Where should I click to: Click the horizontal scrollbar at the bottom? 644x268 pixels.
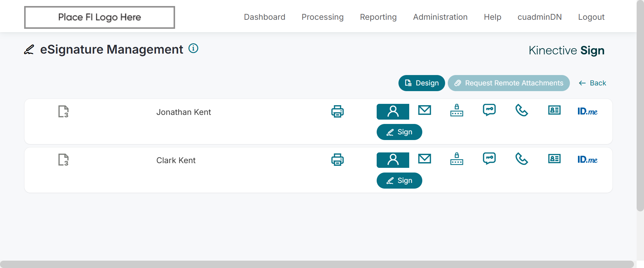[x=317, y=264]
